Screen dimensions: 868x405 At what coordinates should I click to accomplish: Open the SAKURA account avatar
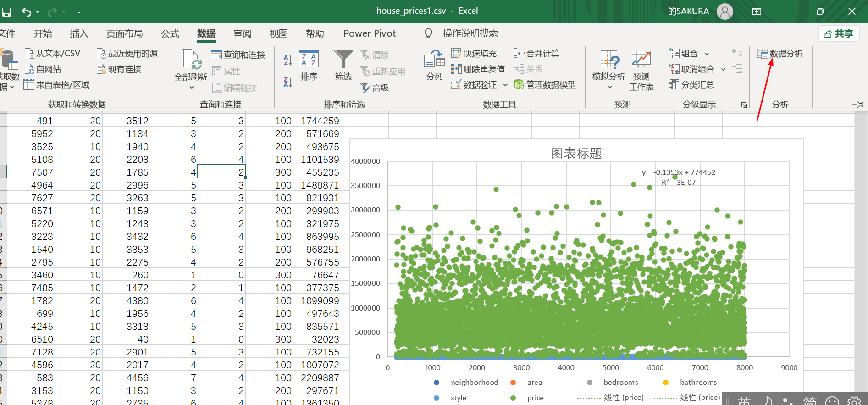[724, 11]
